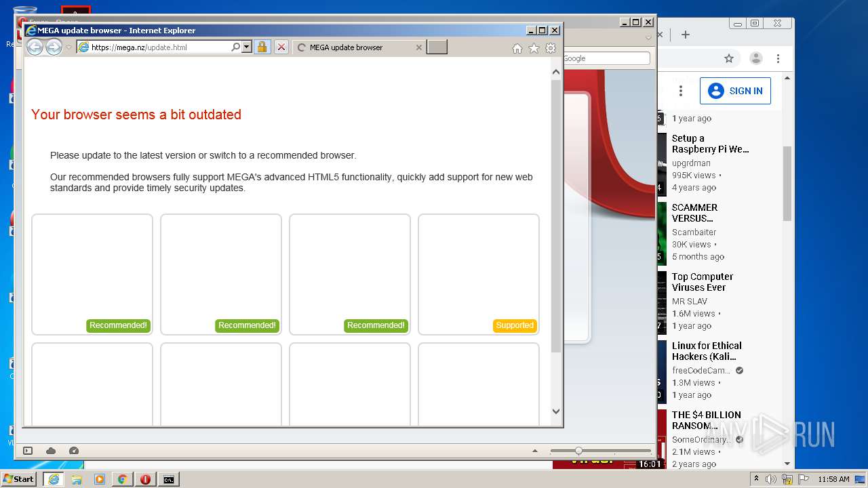
Task: Click the second Recommended! badge
Action: tap(247, 325)
